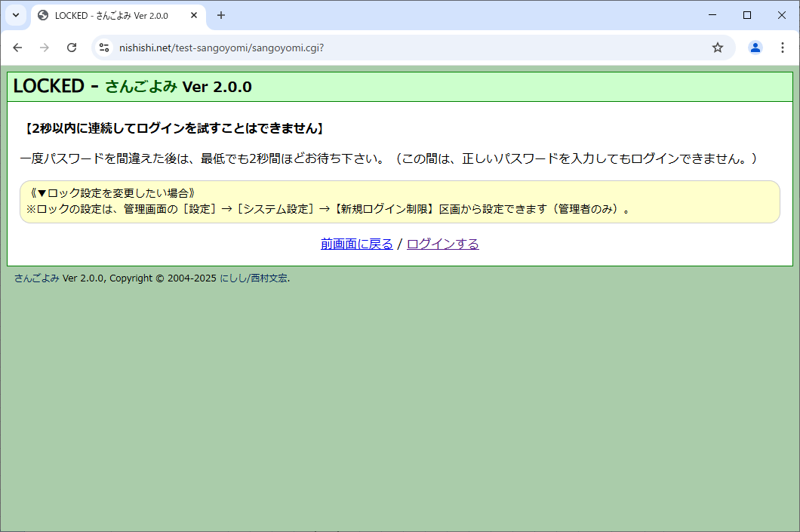
Task: Bookmark this page with the star icon
Action: click(717, 48)
